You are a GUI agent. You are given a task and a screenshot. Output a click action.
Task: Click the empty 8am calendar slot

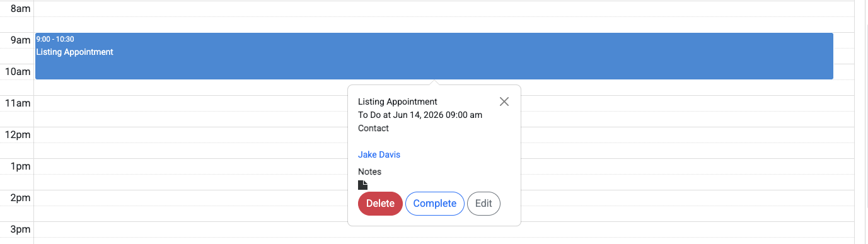(x=443, y=16)
